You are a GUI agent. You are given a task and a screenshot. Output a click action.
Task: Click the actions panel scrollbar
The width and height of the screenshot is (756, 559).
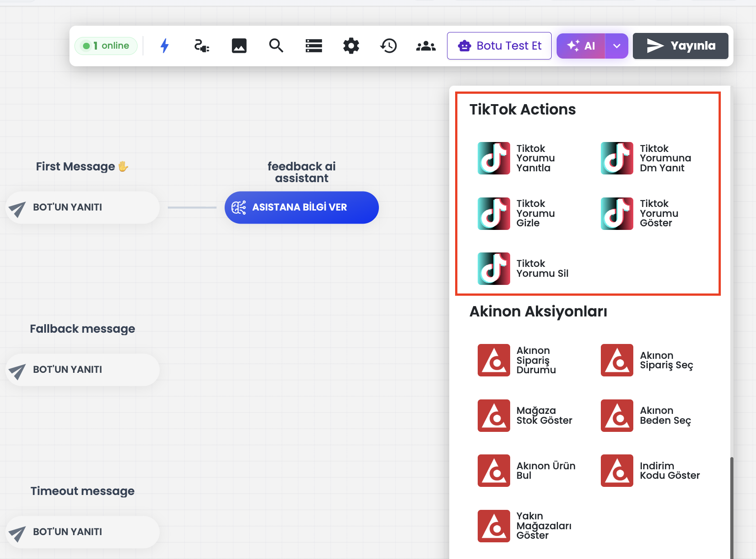pyautogui.click(x=732, y=508)
